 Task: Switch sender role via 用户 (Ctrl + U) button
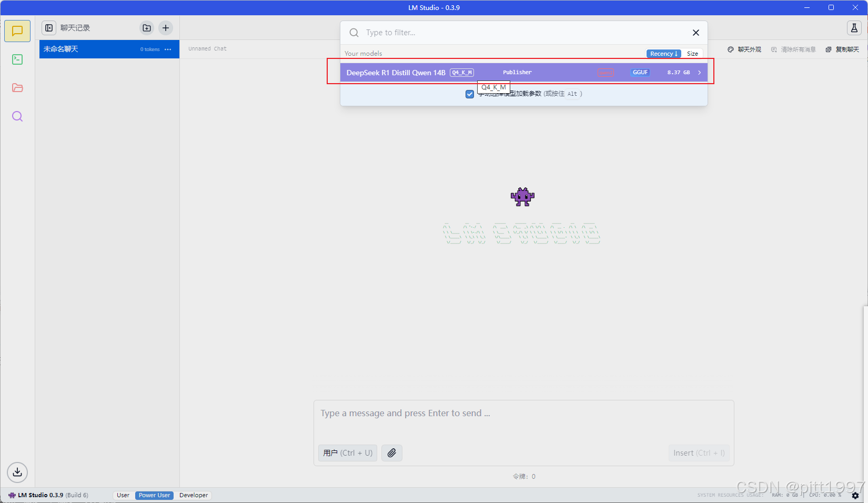tap(348, 453)
